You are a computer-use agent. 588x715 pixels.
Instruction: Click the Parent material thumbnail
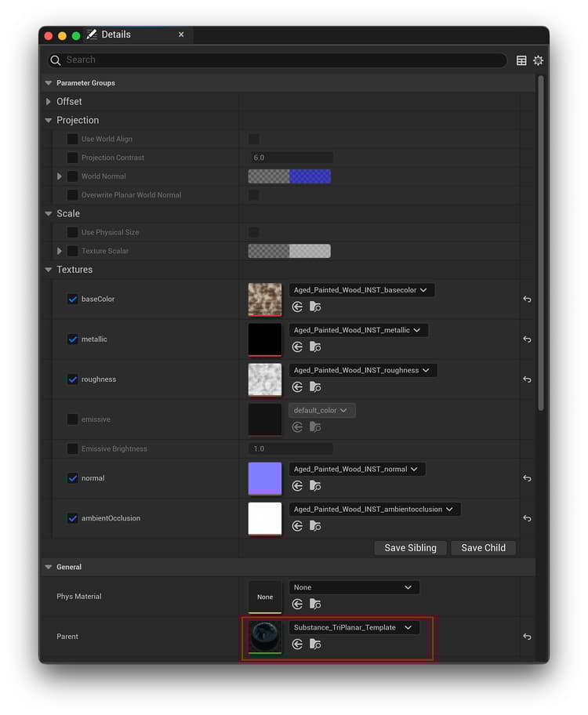click(x=264, y=637)
